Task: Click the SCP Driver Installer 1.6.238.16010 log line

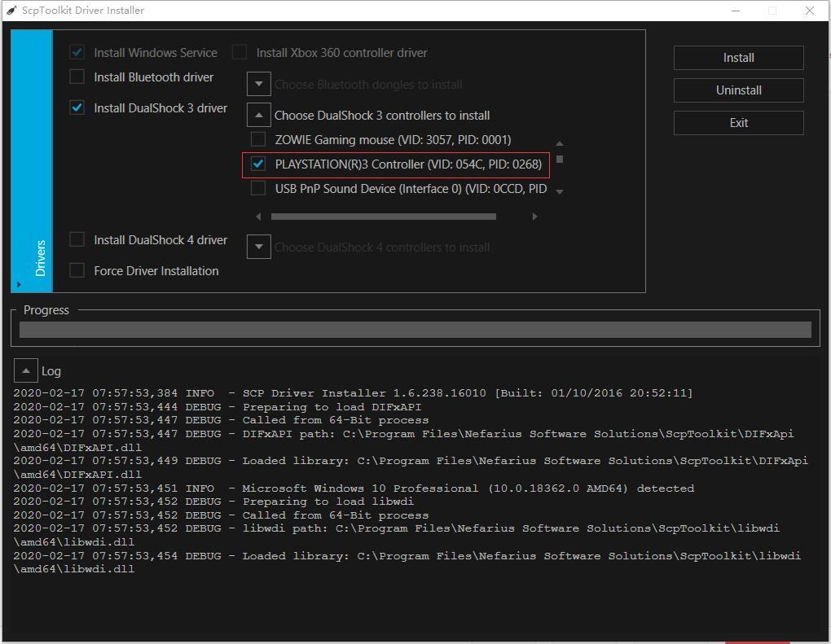Action: [353, 393]
